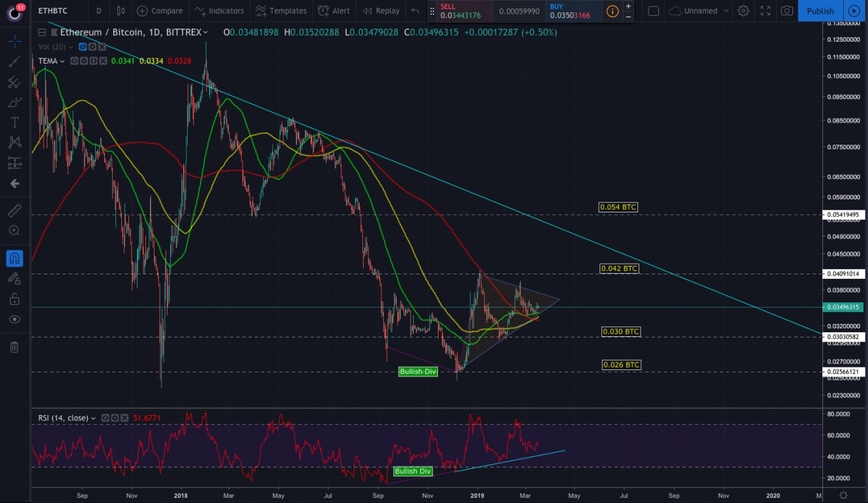The height and width of the screenshot is (503, 868).
Task: Toggle stay in drawing mode pencil-lock
Action: pos(14,279)
